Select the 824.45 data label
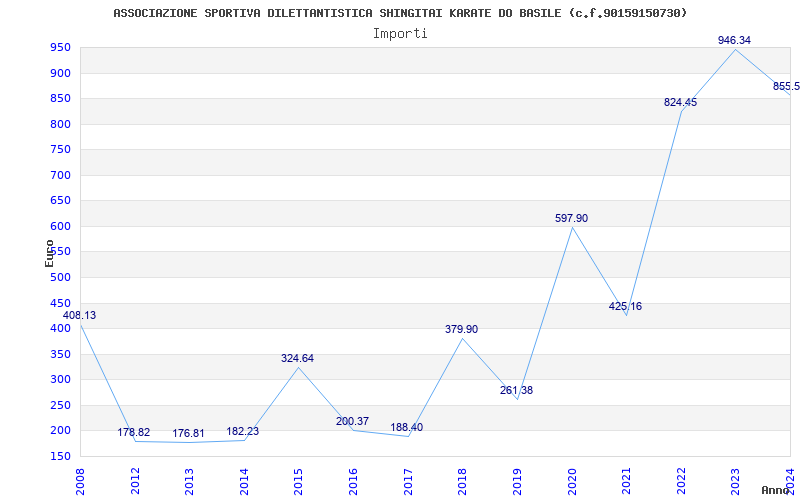800x500 pixels. [x=680, y=102]
